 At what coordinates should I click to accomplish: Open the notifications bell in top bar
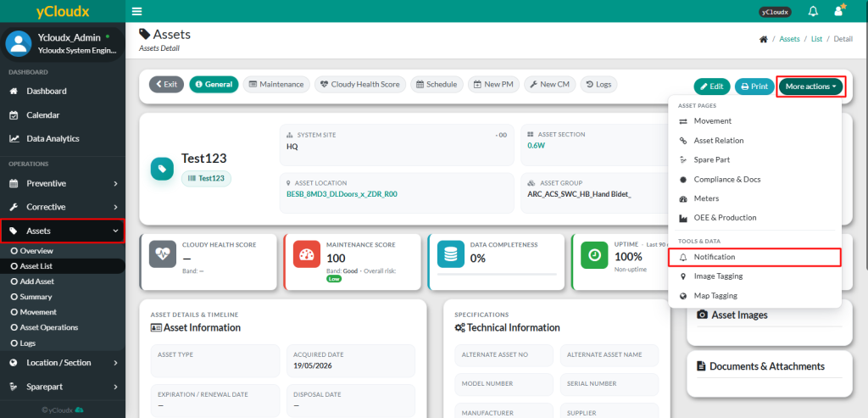pos(813,11)
